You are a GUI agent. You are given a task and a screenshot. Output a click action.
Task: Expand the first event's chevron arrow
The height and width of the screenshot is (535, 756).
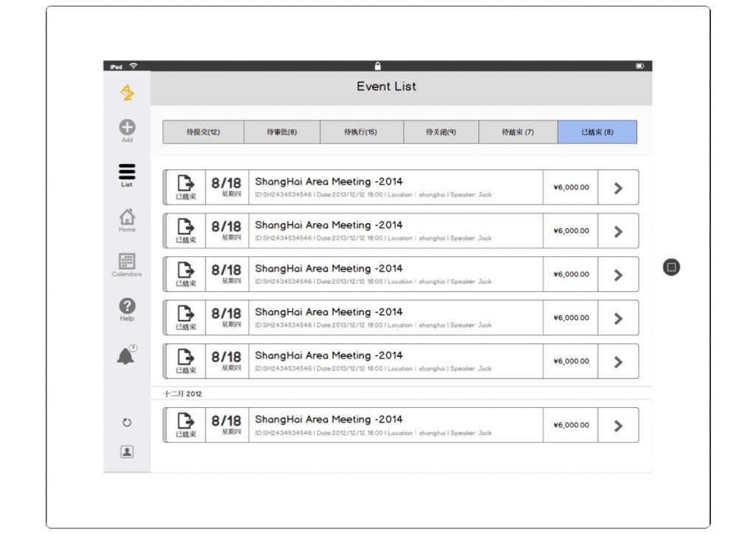coord(618,188)
